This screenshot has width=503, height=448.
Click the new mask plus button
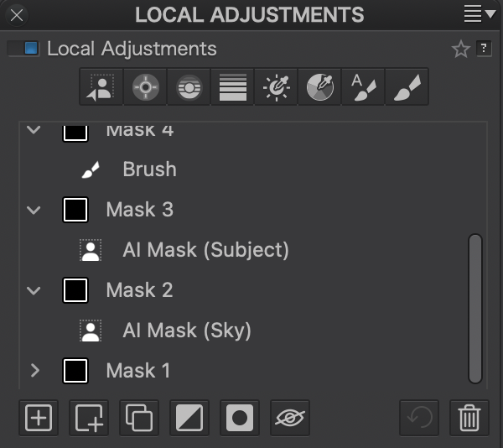click(x=39, y=417)
